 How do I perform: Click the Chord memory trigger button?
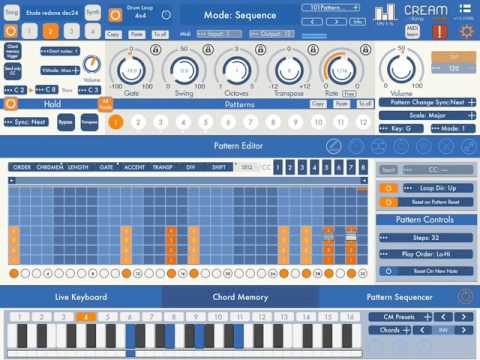(x=13, y=51)
